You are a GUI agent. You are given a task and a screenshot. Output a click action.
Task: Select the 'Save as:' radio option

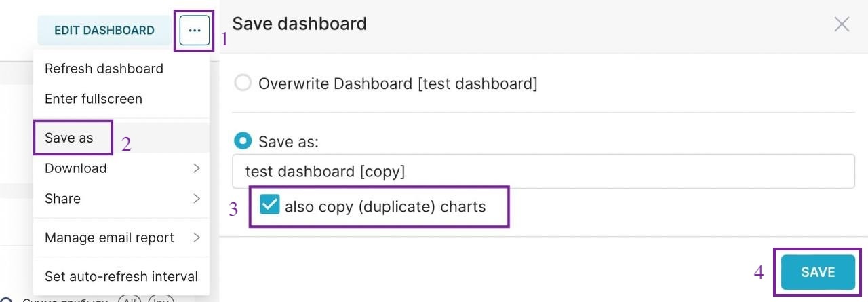pyautogui.click(x=242, y=141)
